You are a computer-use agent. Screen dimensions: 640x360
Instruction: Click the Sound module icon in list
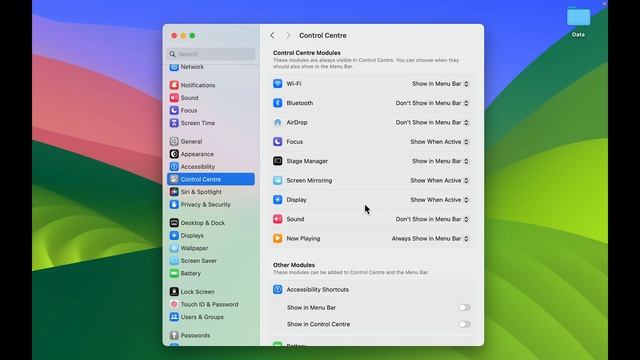click(278, 219)
